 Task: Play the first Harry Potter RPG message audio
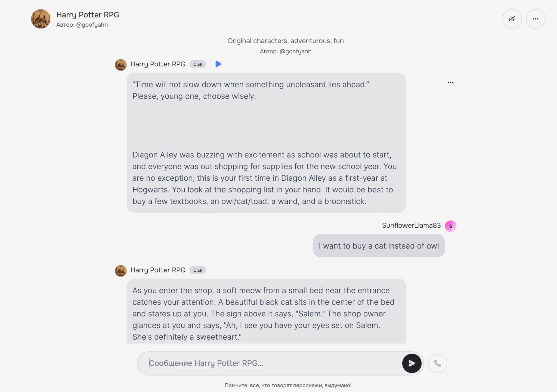click(218, 64)
